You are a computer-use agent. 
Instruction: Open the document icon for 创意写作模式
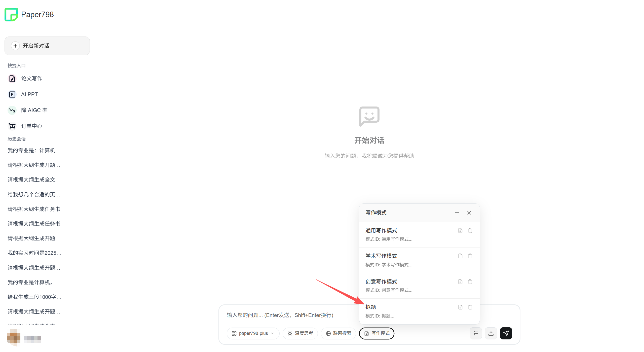(x=460, y=281)
